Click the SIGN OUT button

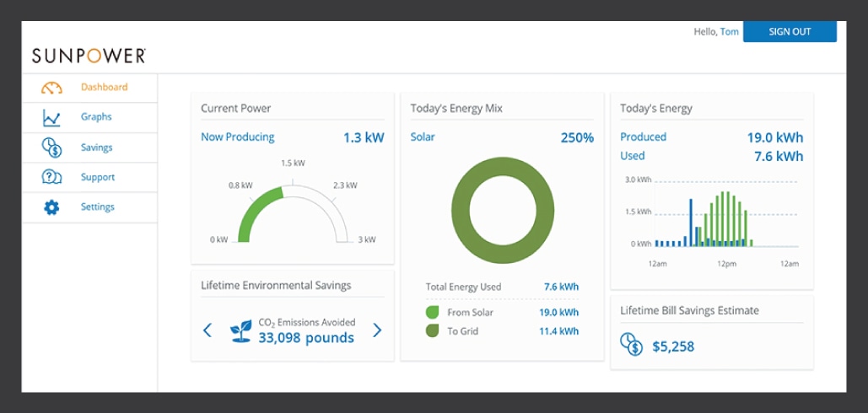tap(790, 31)
